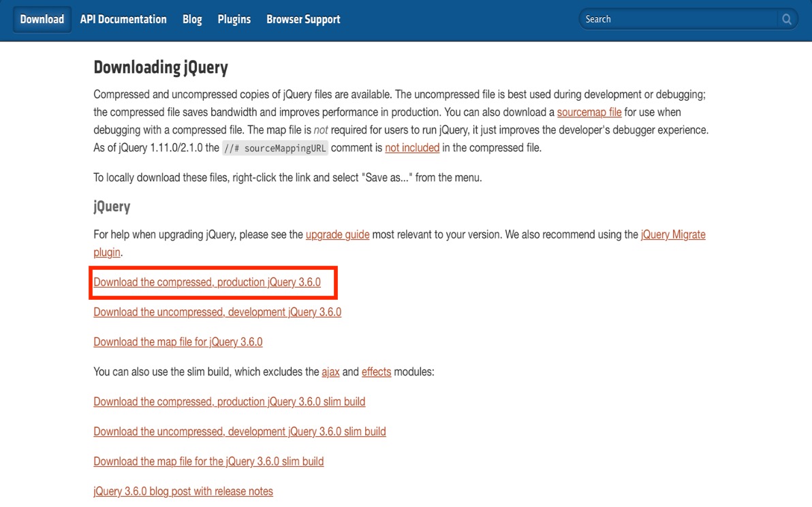Download the compressed, production jQuery 3.6.0
The height and width of the screenshot is (507, 812).
pyautogui.click(x=207, y=282)
